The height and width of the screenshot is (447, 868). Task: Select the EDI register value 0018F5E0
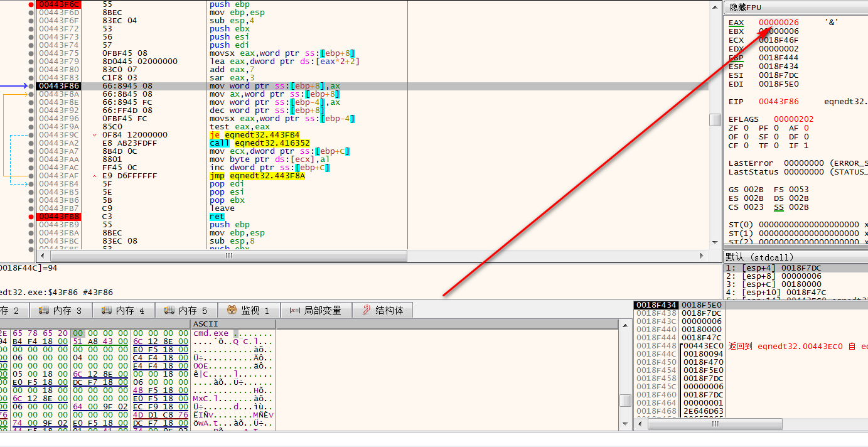click(779, 84)
